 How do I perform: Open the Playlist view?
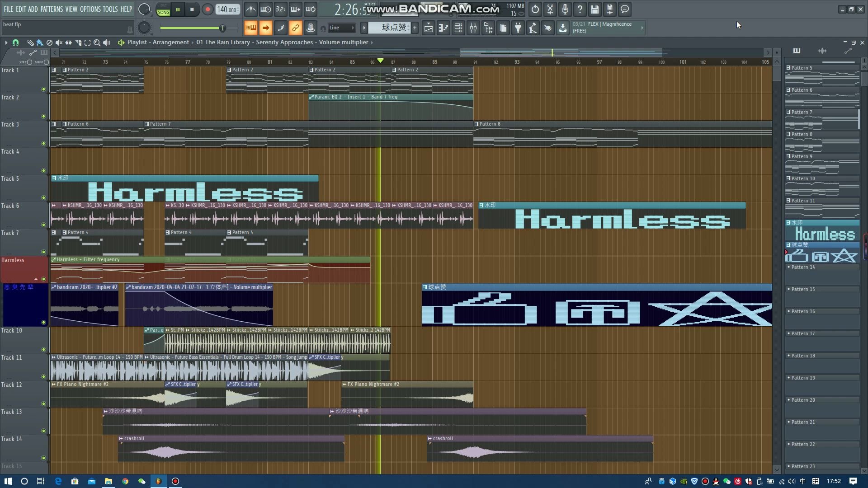click(428, 28)
